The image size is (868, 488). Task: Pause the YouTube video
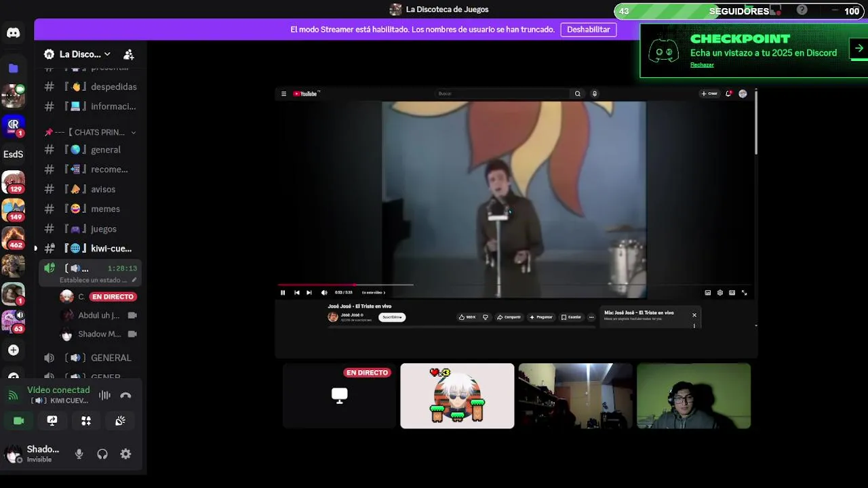283,293
